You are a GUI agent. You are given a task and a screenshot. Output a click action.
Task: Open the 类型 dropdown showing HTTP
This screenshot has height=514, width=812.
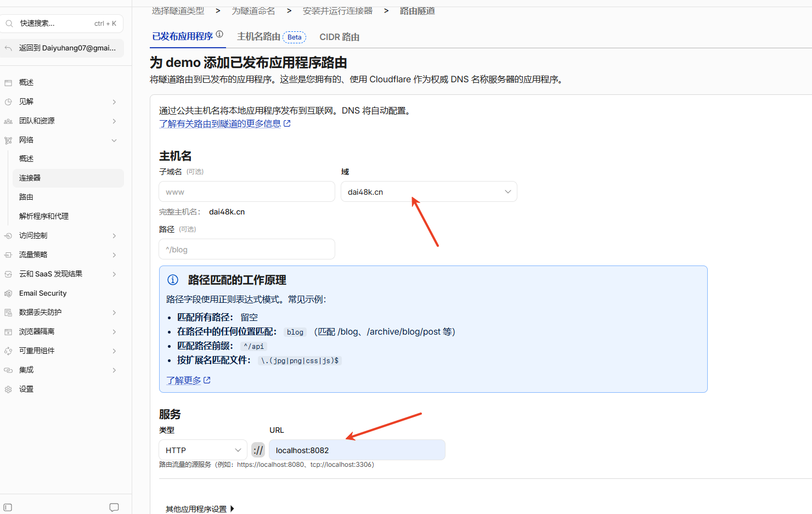point(203,450)
